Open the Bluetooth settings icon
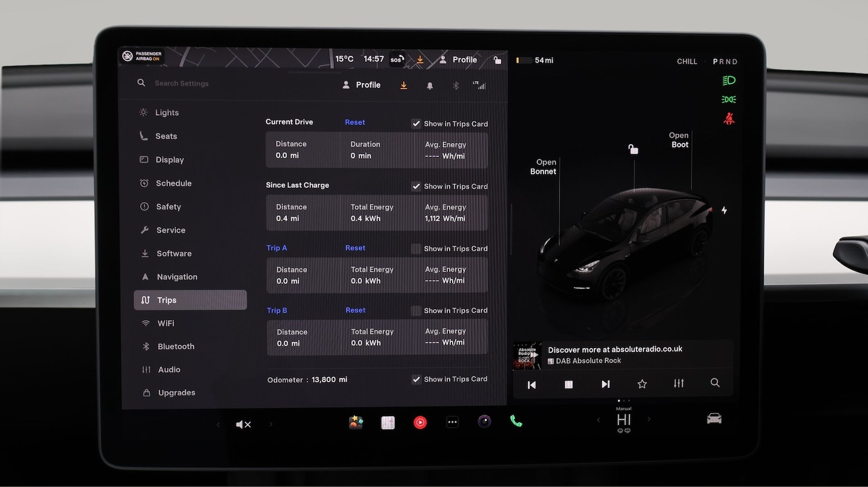The image size is (868, 487). pos(455,85)
